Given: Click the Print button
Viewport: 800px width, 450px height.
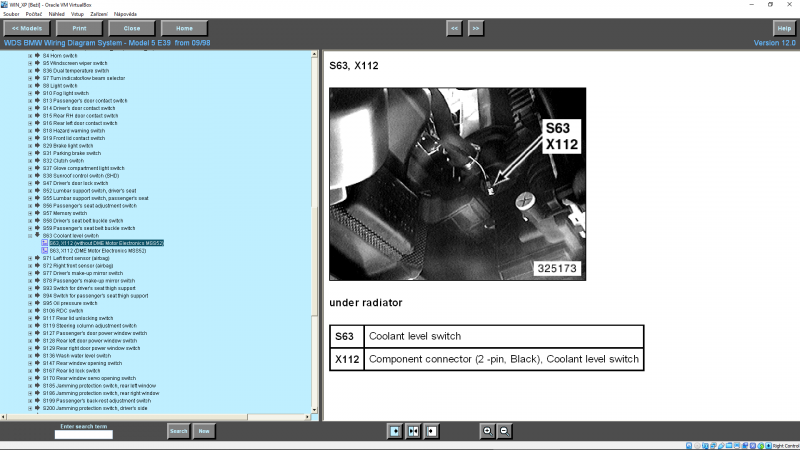Looking at the screenshot, I should point(79,29).
